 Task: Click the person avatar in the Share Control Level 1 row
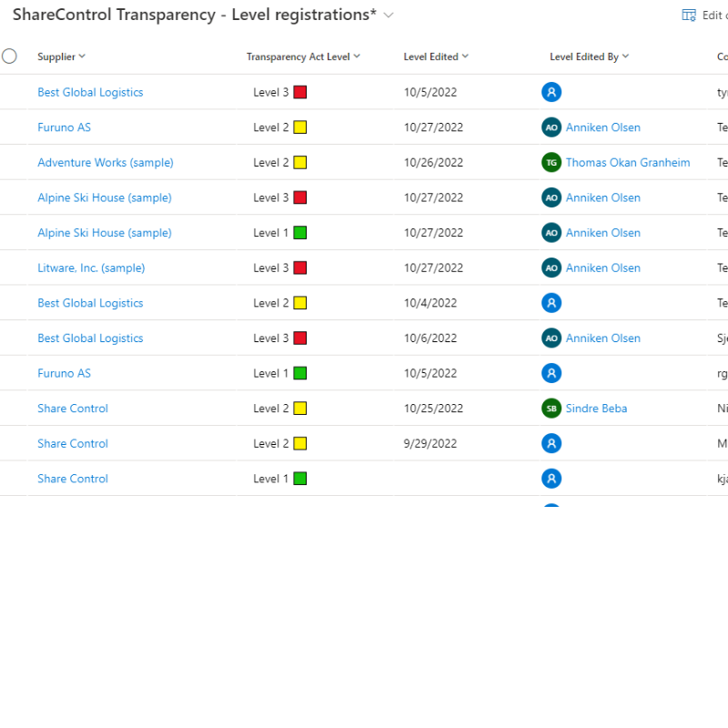pyautogui.click(x=551, y=479)
